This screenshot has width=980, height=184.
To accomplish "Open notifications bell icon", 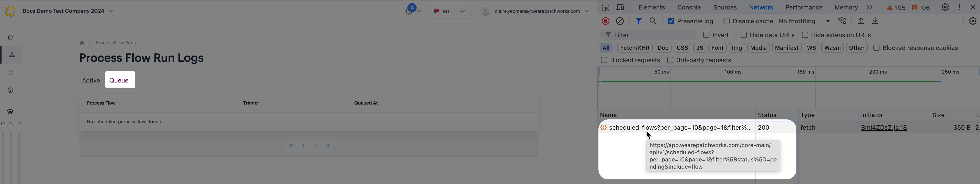I will tap(409, 11).
